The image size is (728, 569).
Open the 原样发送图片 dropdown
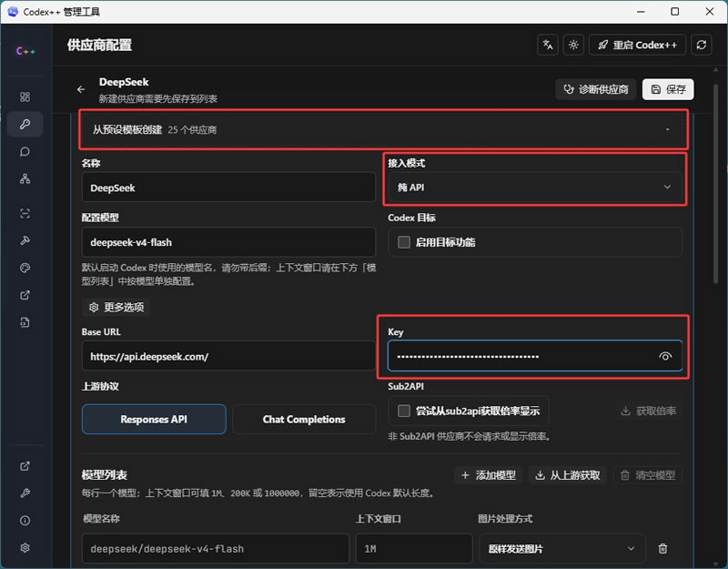(x=561, y=549)
